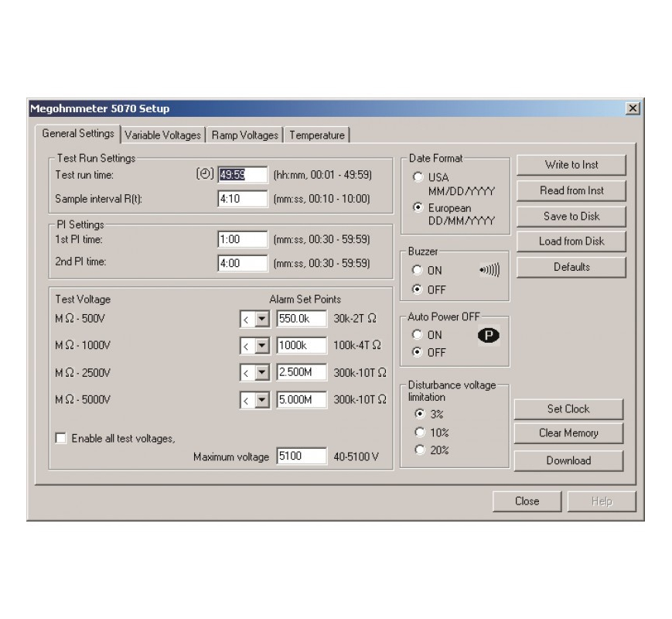This screenshot has width=672, height=619.
Task: Click the 1st PI time field
Action: (x=243, y=239)
